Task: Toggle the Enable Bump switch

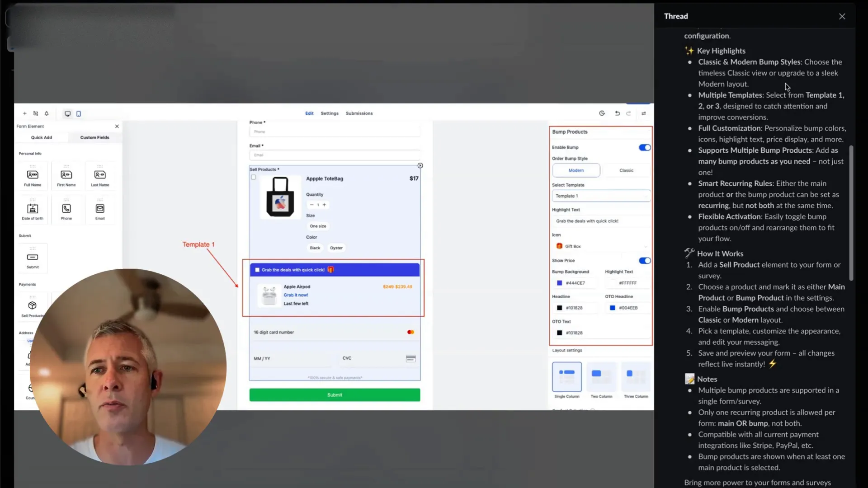Action: tap(645, 147)
